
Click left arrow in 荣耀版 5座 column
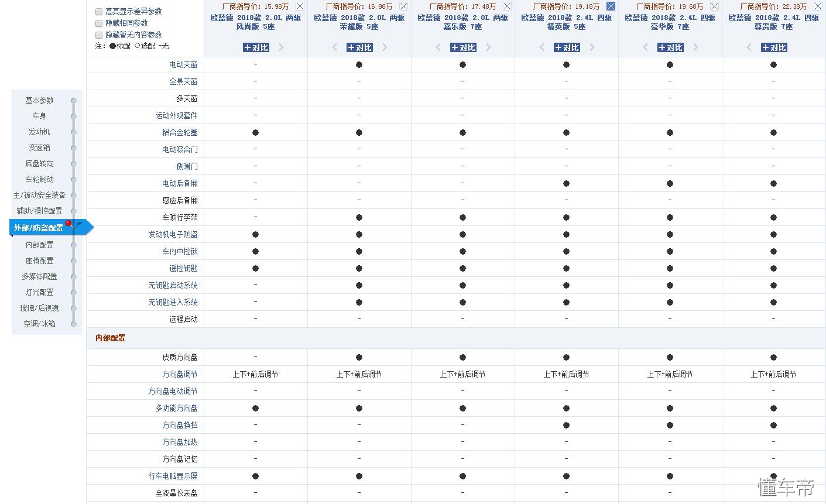coord(334,47)
